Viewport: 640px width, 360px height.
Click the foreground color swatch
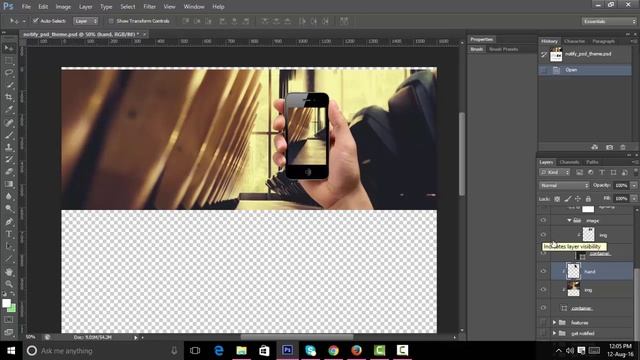[x=6, y=303]
